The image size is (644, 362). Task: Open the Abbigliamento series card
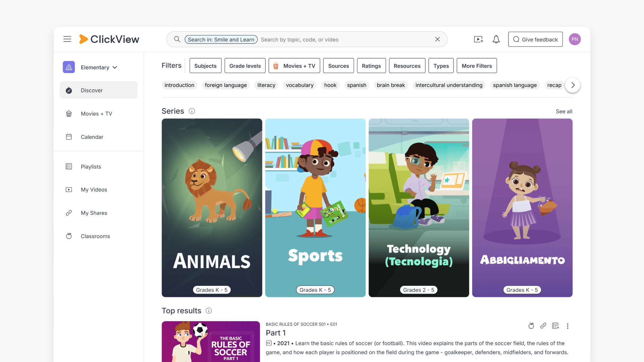522,208
